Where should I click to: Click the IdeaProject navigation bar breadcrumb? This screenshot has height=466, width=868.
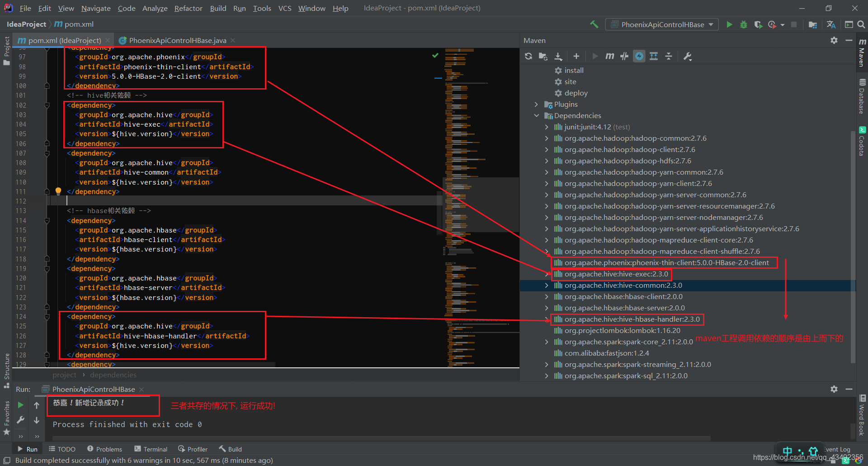[x=26, y=24]
